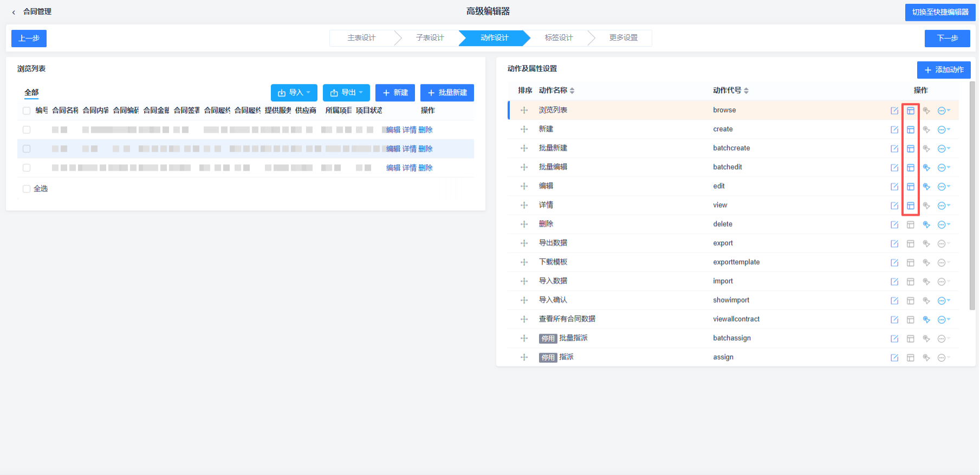Viewport: 980px width, 475px height.
Task: Click the action list vertical scrollbar
Action: [972, 195]
